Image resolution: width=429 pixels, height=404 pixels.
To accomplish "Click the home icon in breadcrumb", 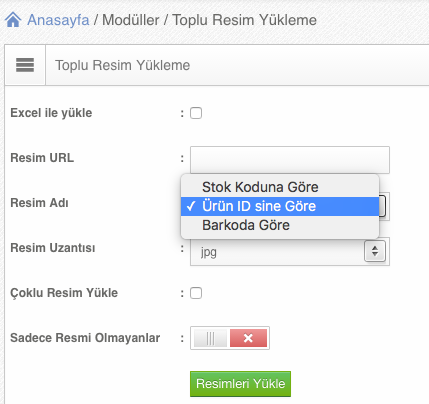I will 13,20.
